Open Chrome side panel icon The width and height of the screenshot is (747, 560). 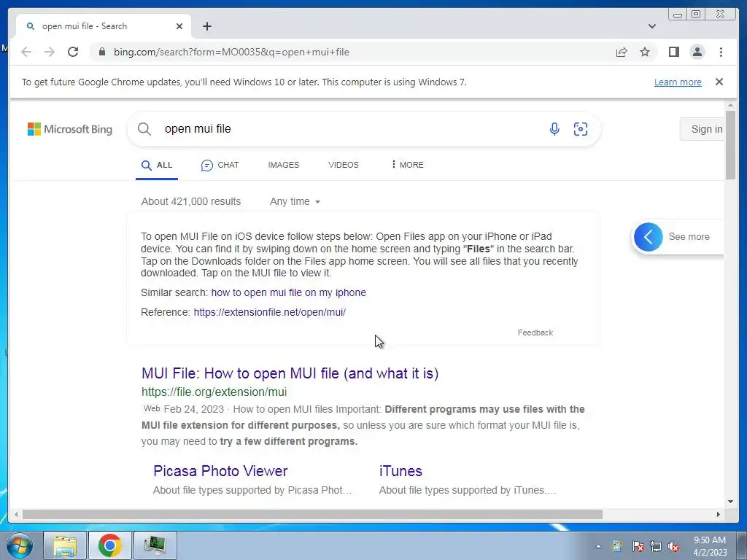(x=673, y=52)
